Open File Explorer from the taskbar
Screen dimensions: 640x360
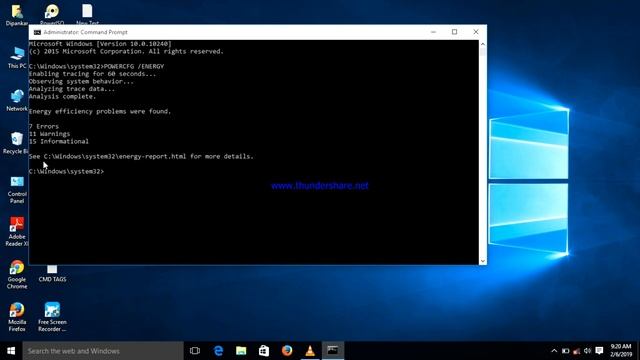pyautogui.click(x=241, y=351)
